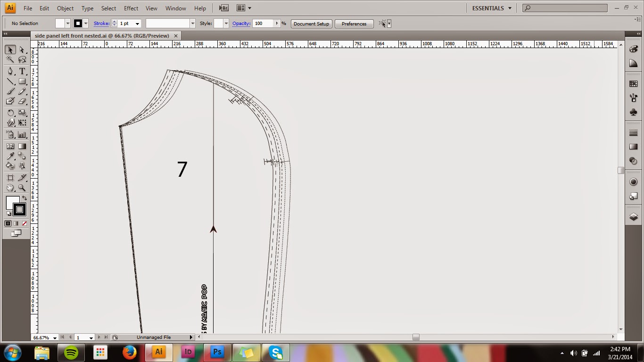This screenshot has height=362, width=644.
Task: Open the zoom level dropdown
Action: click(55, 337)
